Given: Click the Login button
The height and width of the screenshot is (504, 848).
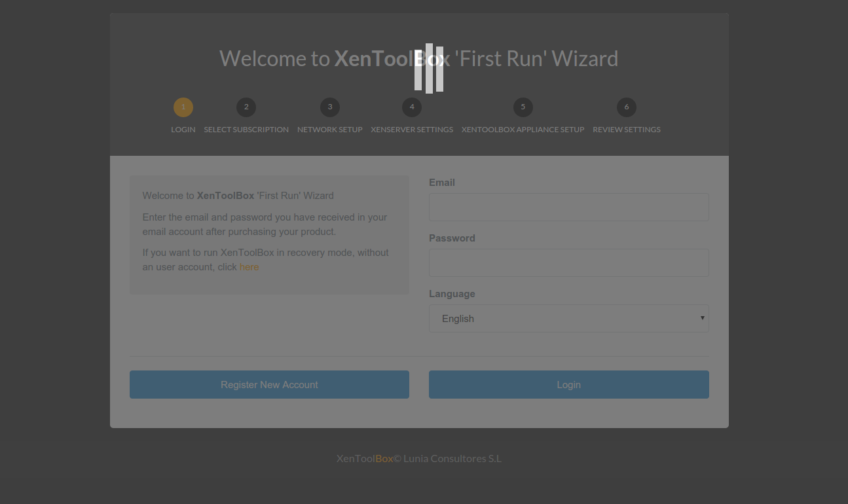Looking at the screenshot, I should (x=569, y=385).
